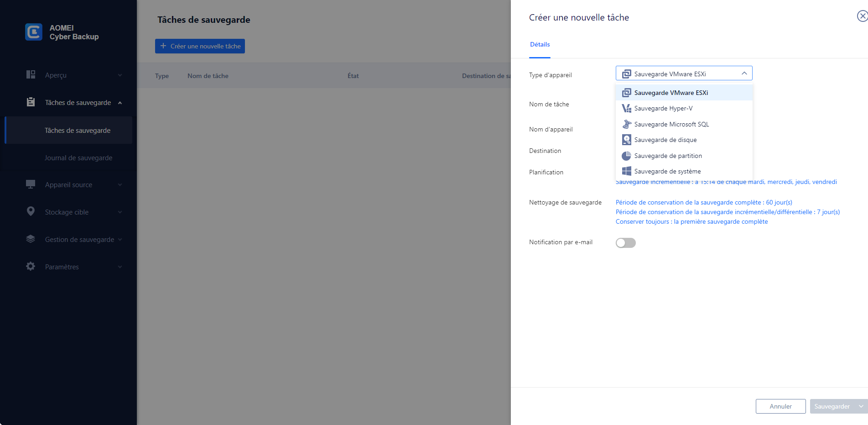This screenshot has width=868, height=425.
Task: Click the Paramètres gear icon
Action: (31, 267)
